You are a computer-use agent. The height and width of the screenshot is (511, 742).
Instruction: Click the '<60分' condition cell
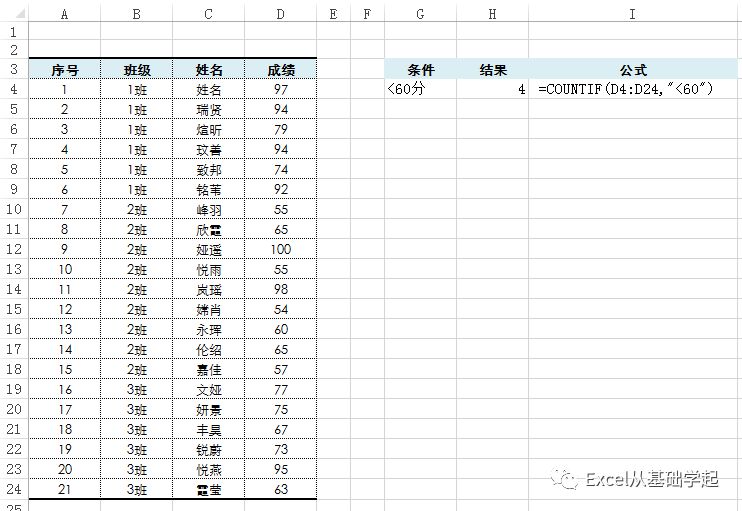click(420, 90)
